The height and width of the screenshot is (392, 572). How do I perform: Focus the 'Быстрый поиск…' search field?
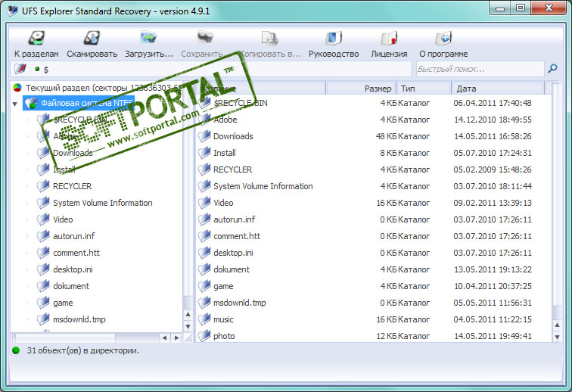point(480,69)
